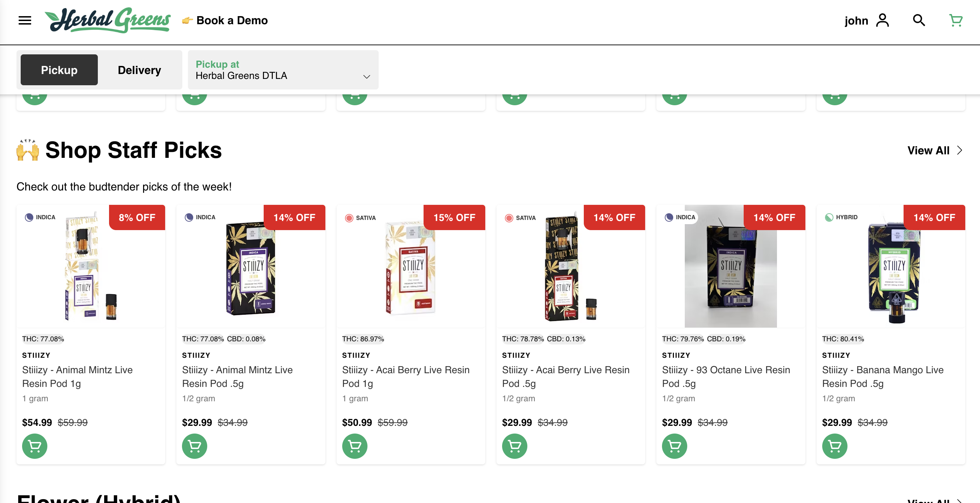Click 14% OFF badge on Banana Mango pod
Screen dimensions: 980x503
coord(934,217)
